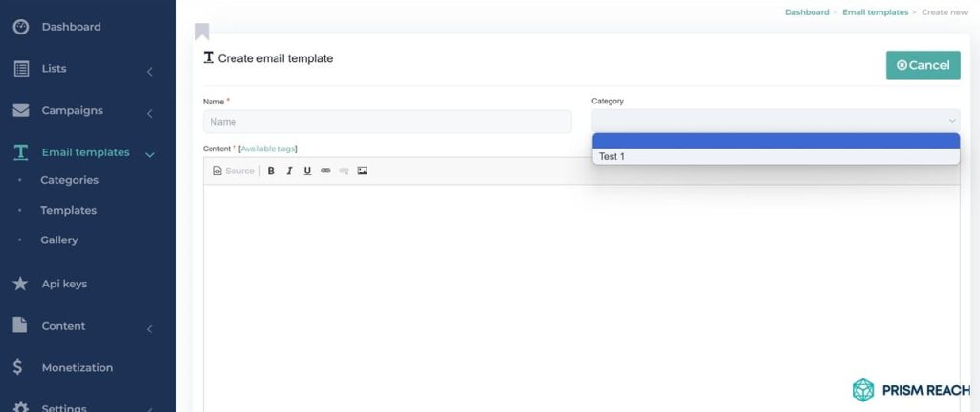Expand the Content sidebar section
The width and height of the screenshot is (980, 412).
(150, 329)
